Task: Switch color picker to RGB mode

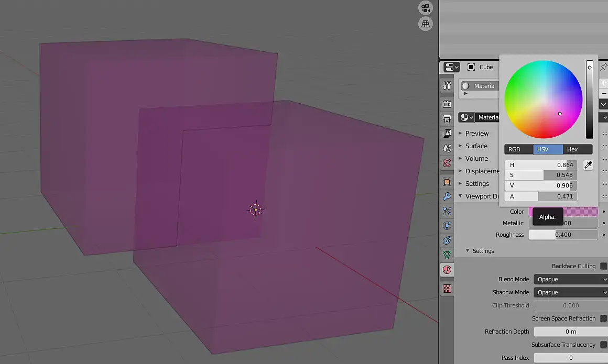Action: tap(519, 149)
